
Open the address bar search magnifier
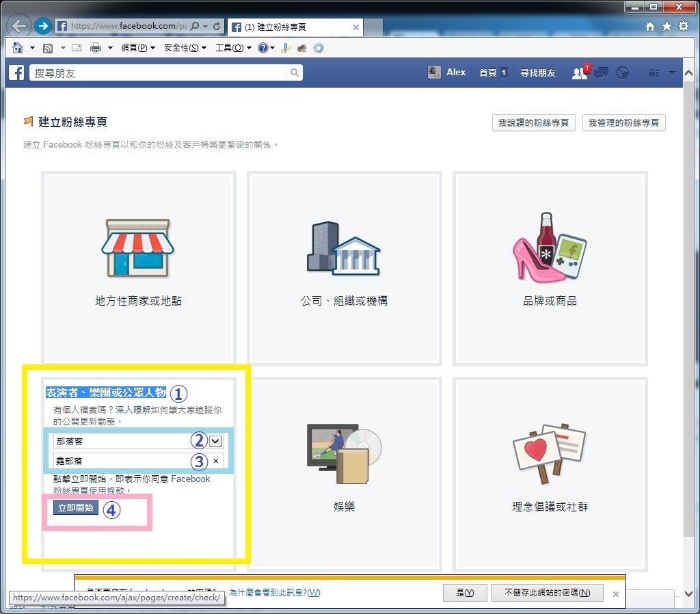tap(195, 26)
